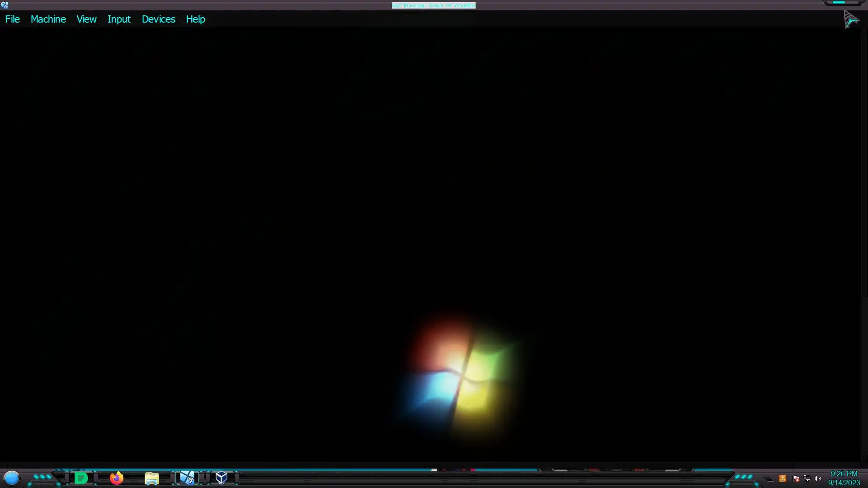This screenshot has height=488, width=868.
Task: Click the VirtualBox window icon in title bar
Action: pos(5,5)
